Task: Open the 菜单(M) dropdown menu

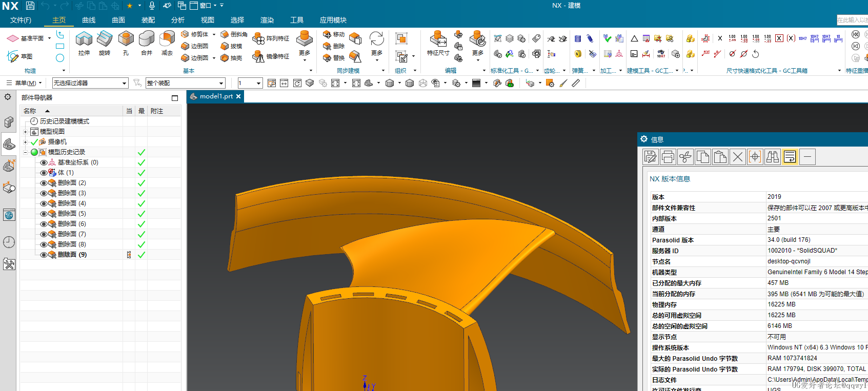Action: [24, 83]
